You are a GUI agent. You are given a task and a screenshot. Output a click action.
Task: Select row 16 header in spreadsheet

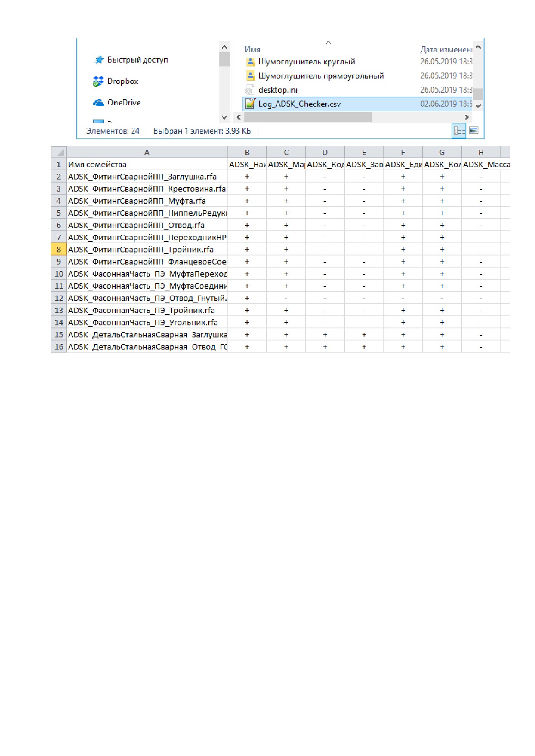pyautogui.click(x=59, y=346)
